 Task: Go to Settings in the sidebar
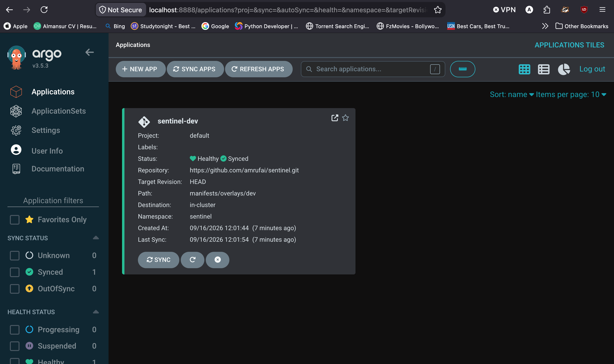tap(45, 130)
